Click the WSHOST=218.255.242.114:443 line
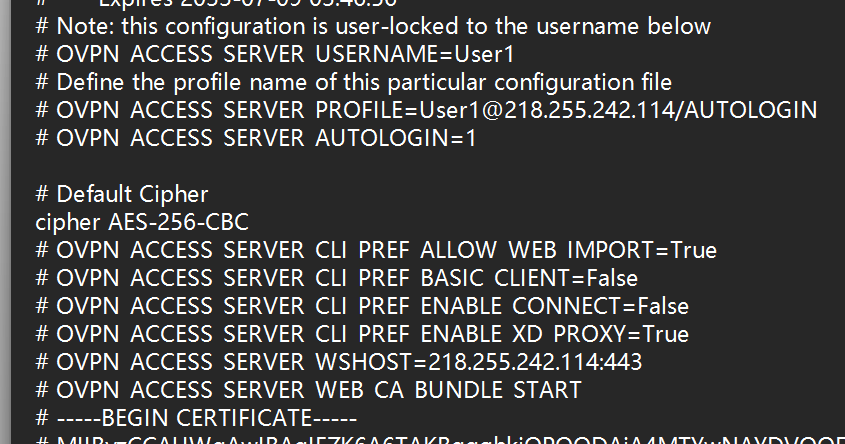This screenshot has height=444, width=845. pyautogui.click(x=339, y=363)
